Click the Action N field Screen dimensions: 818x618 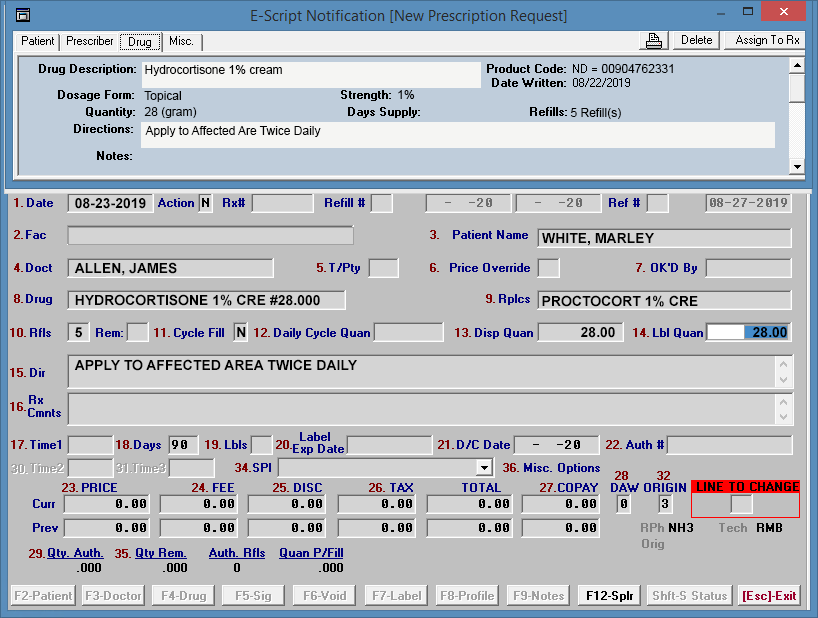[205, 203]
